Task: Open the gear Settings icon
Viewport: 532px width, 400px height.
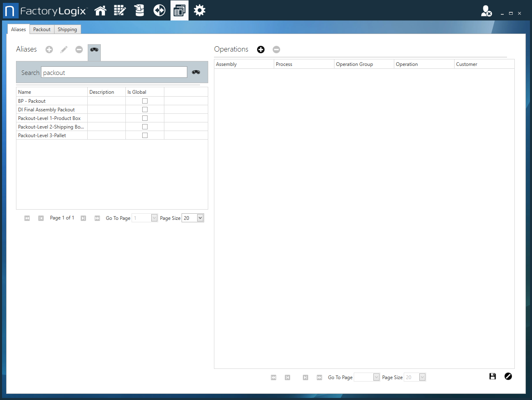Action: click(200, 11)
